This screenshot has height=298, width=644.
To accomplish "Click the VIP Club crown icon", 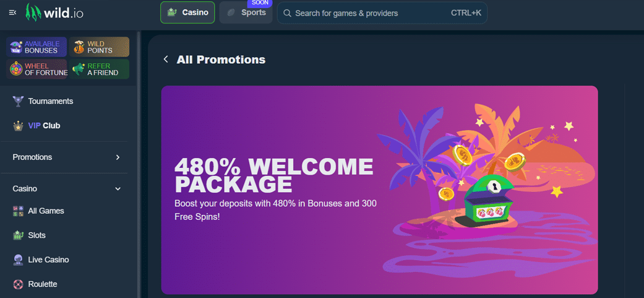I will pyautogui.click(x=18, y=126).
